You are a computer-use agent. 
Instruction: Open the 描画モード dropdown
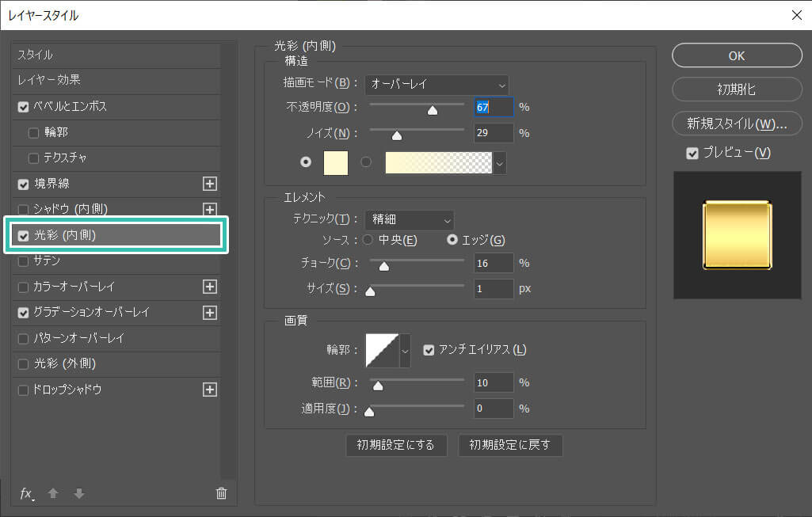pos(436,85)
